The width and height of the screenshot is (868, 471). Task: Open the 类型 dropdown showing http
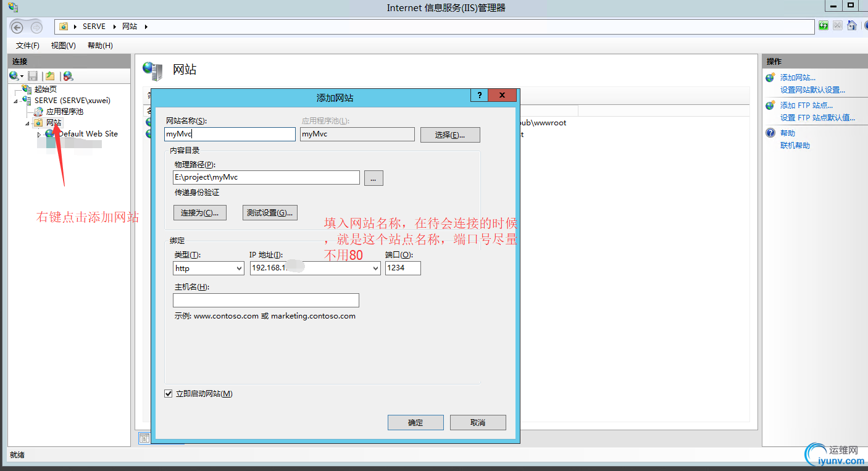click(240, 268)
